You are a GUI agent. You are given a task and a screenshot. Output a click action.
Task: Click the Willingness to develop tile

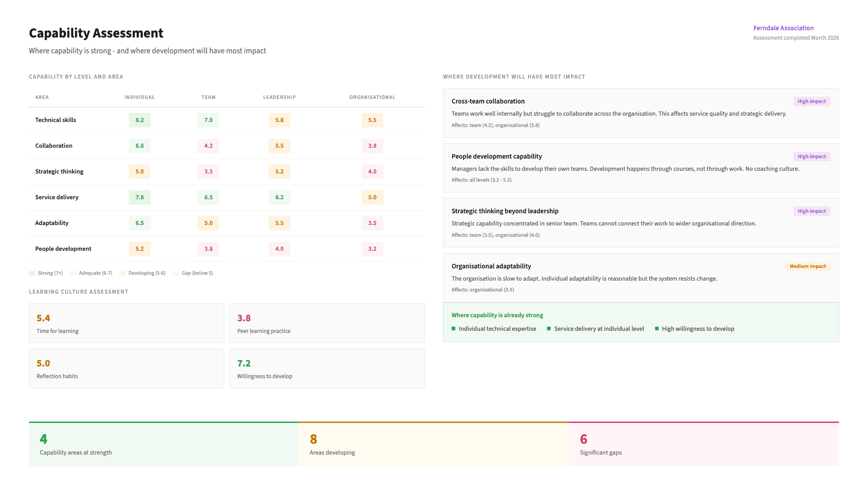(x=327, y=368)
